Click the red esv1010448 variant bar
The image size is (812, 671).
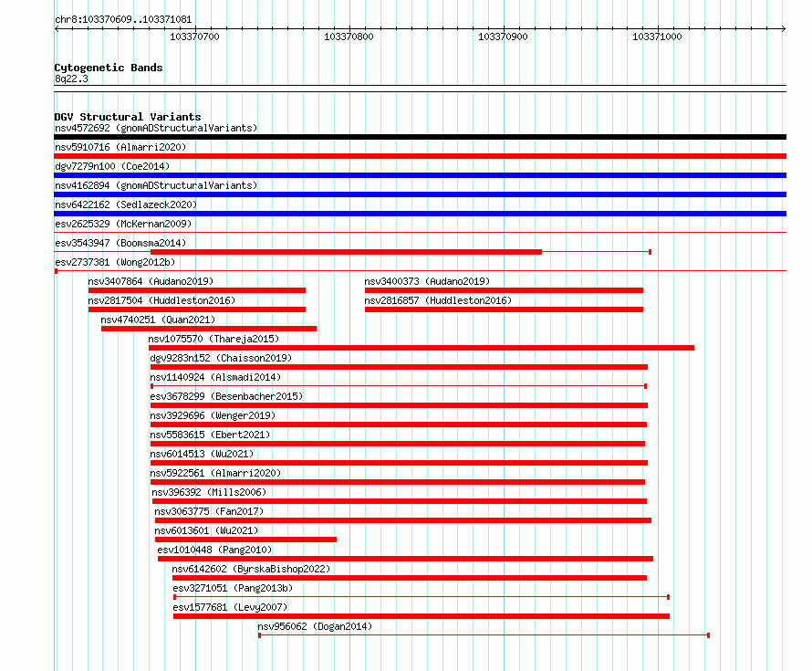coord(405,559)
